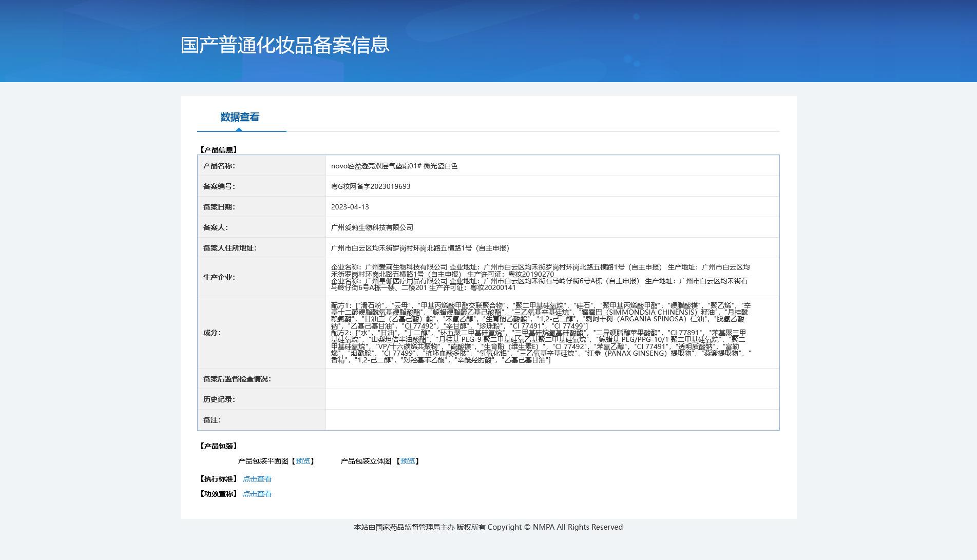This screenshot has width=977, height=560.
Task: Select the product name value novo轻盈透亮双层气垫霜
Action: pos(394,166)
